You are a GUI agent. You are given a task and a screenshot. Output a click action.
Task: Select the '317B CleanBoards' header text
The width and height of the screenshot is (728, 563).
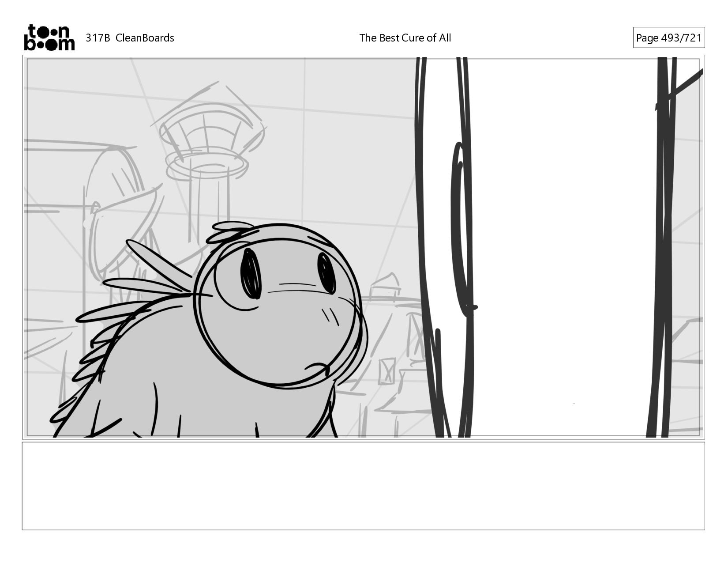point(130,38)
